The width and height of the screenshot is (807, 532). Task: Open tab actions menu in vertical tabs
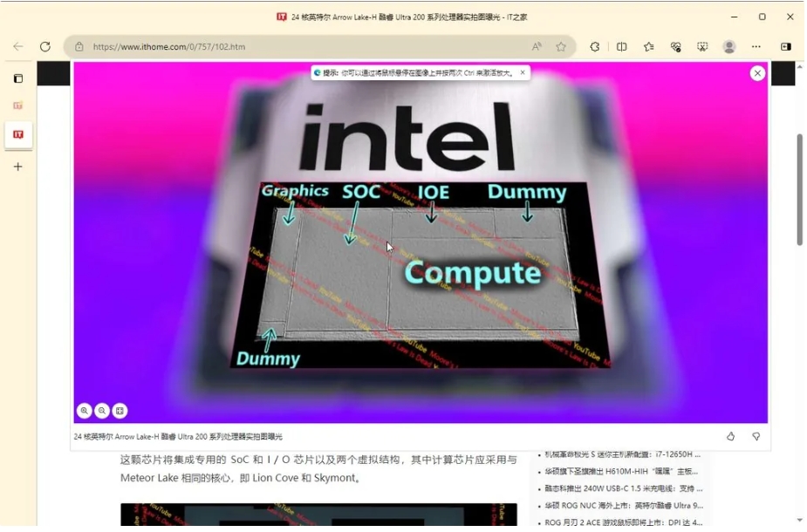coord(18,78)
